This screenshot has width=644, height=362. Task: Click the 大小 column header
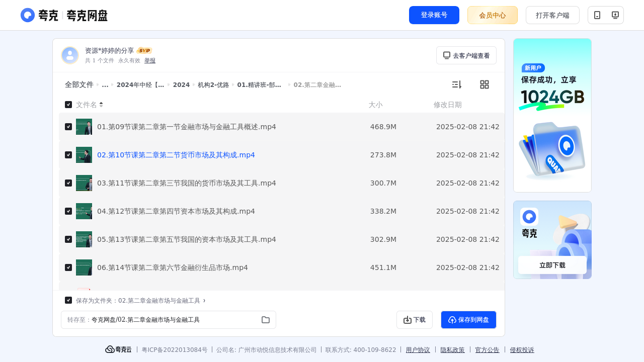tap(375, 105)
